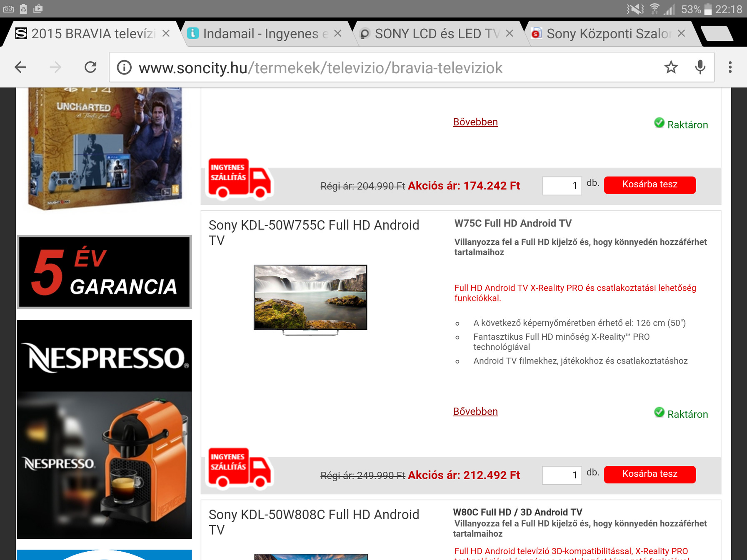Select the W75C Full HD Android TV heading
The width and height of the screenshot is (747, 560).
(x=513, y=224)
